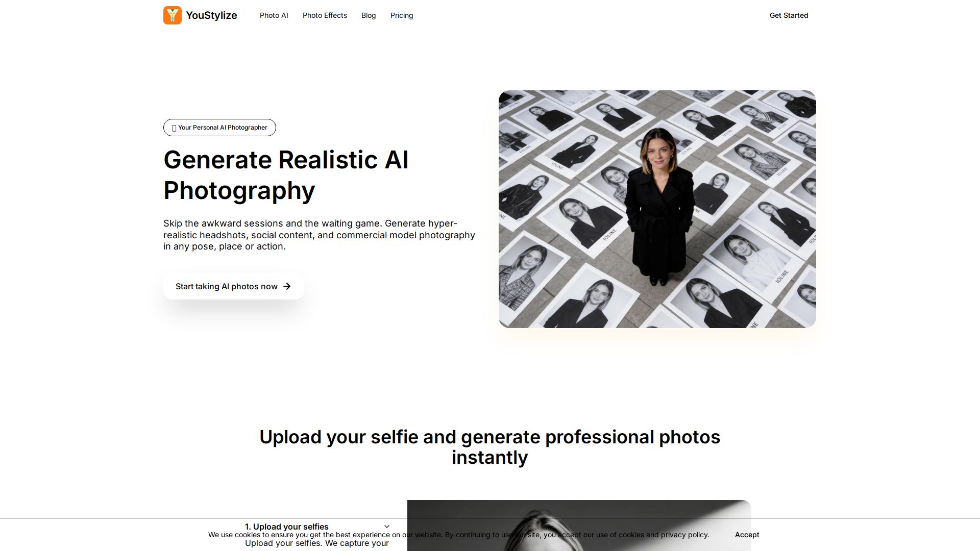Click the 'Generate Realistic AI Photography' headline
The image size is (980, 551).
(286, 175)
